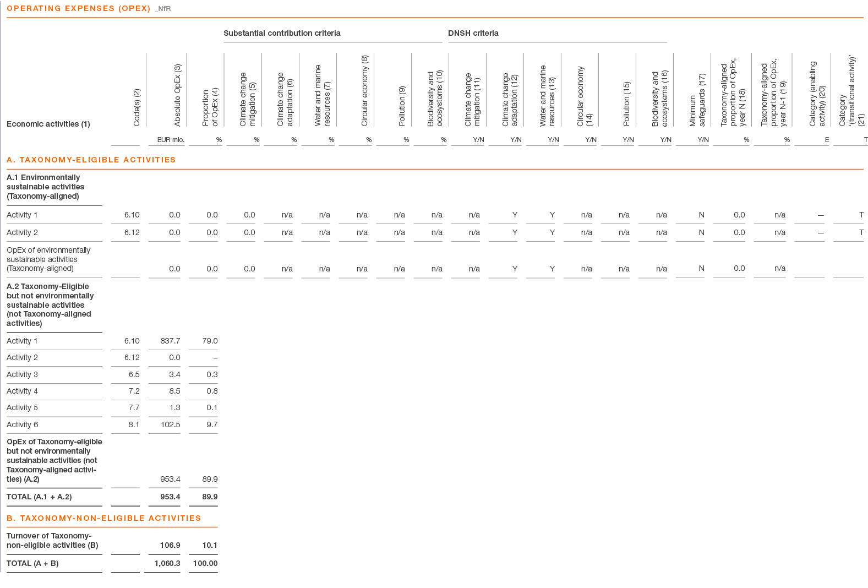Viewport: 868px width, 588px height.
Task: Click the value '1.3' for Activity 5
Action: pos(174,407)
